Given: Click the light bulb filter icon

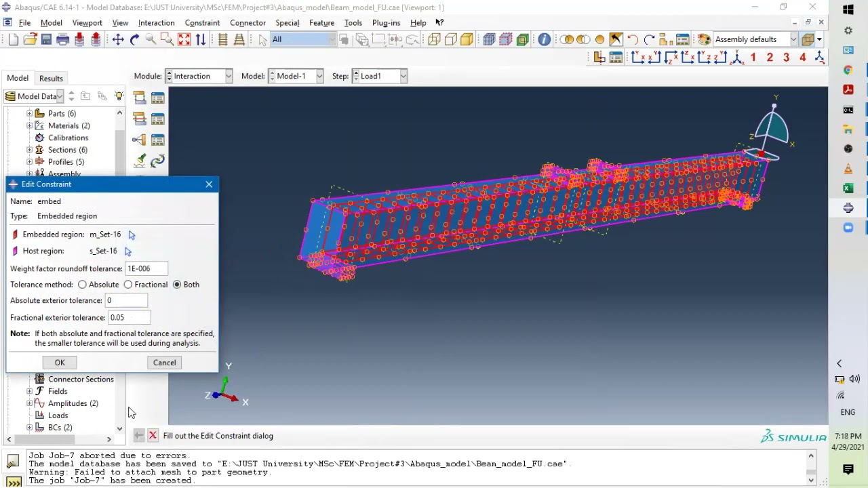Looking at the screenshot, I should click(x=119, y=96).
